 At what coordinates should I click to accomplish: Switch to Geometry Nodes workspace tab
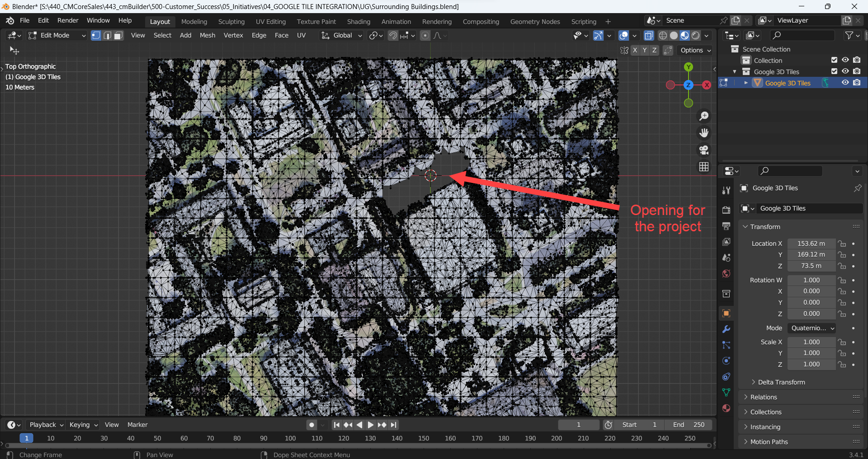[x=535, y=22]
